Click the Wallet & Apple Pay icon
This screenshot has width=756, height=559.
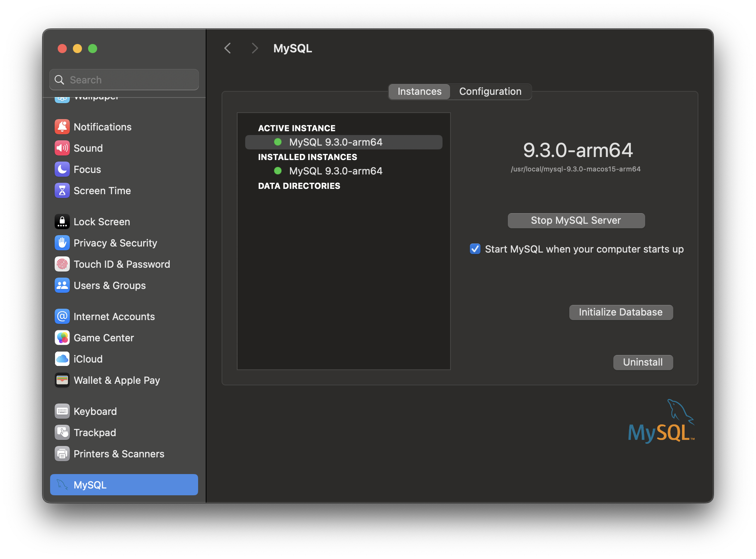point(62,380)
